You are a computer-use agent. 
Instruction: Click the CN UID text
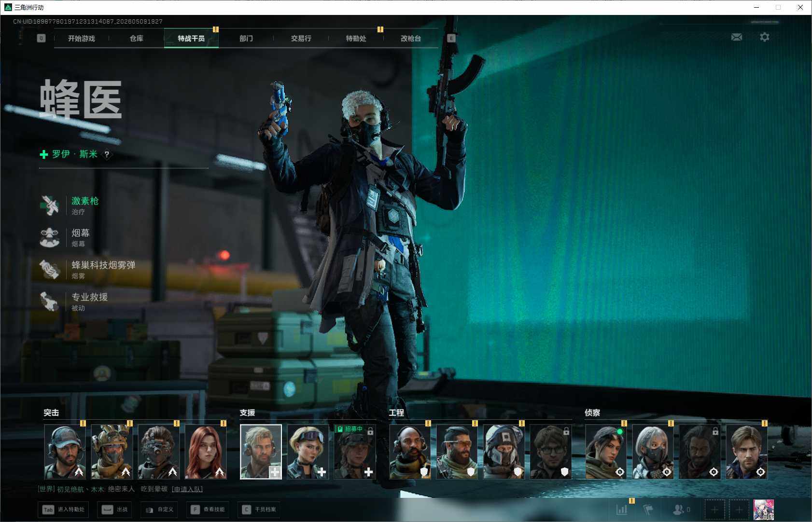point(88,22)
